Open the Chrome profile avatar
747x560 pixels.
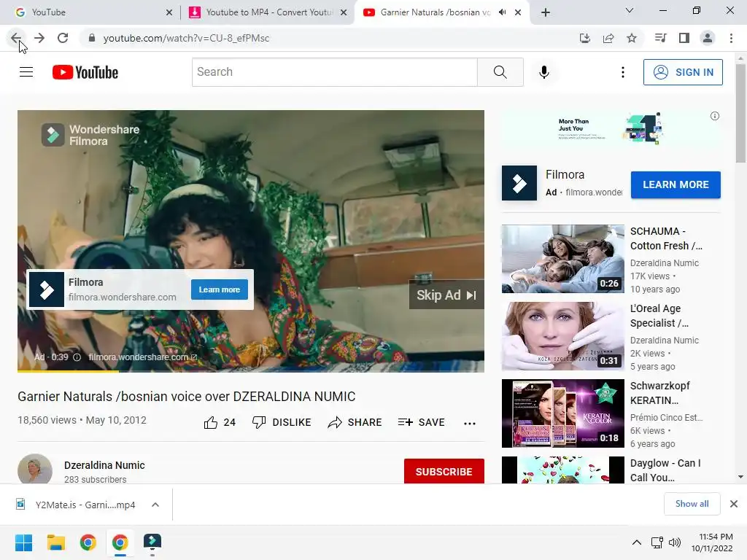coord(708,38)
